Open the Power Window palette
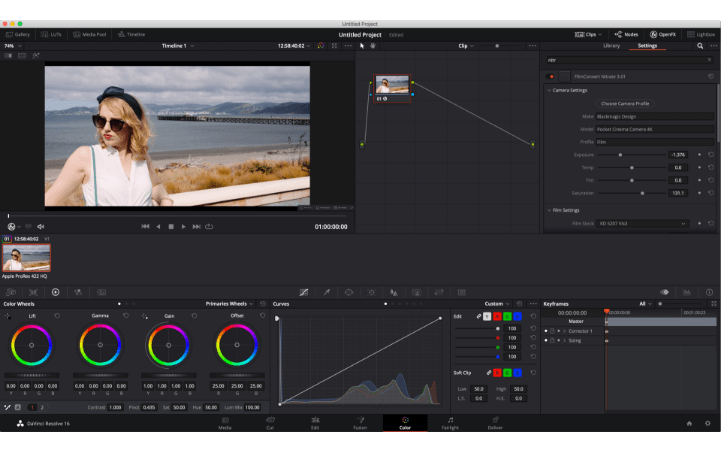This screenshot has height=452, width=721. [x=349, y=292]
